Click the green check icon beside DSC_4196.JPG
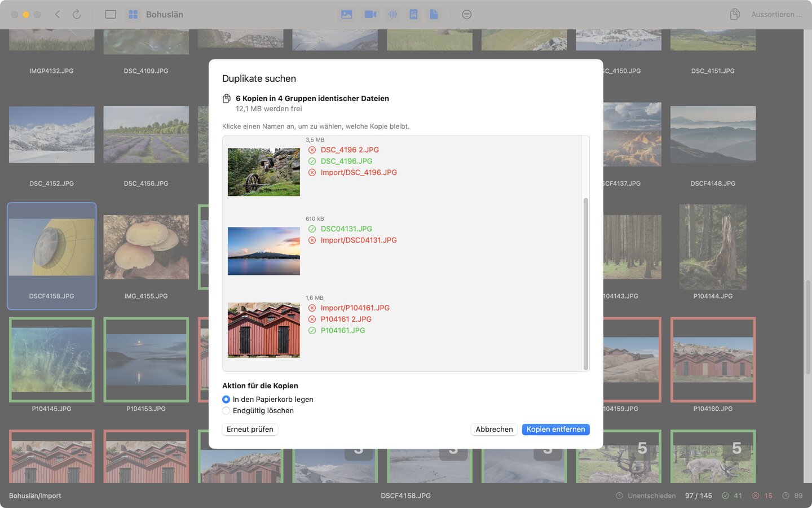Viewport: 812px width, 508px height. [x=312, y=161]
